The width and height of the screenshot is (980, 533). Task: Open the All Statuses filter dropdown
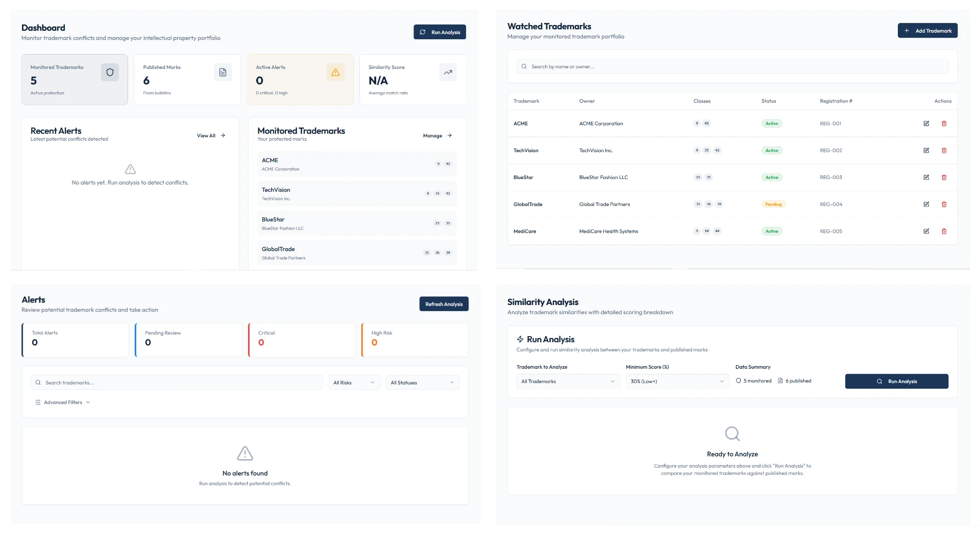(423, 383)
